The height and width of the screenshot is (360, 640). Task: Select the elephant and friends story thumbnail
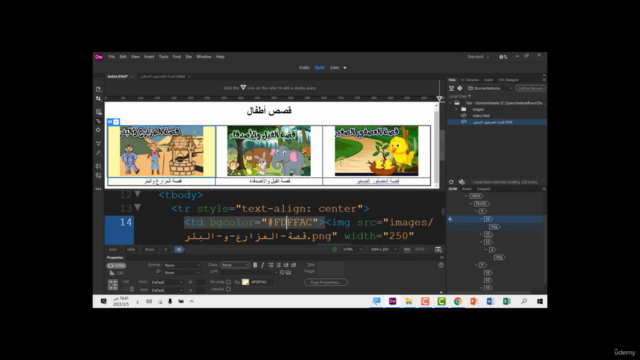[269, 151]
